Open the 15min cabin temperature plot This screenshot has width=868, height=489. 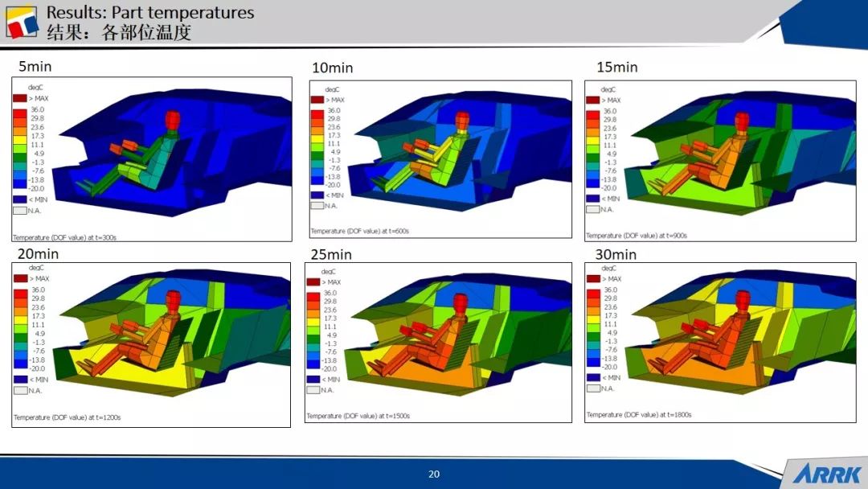pyautogui.click(x=718, y=159)
